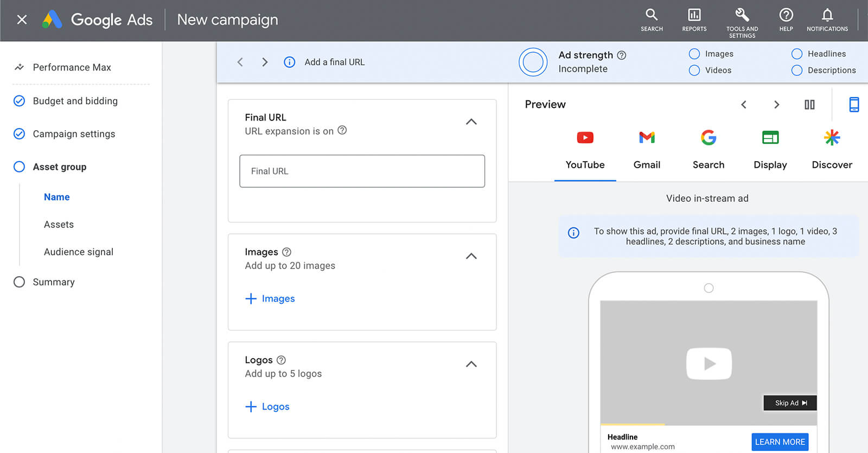This screenshot has height=453, width=868.
Task: Go to next suggestion arrow in Ad strength bar
Action: (265, 62)
